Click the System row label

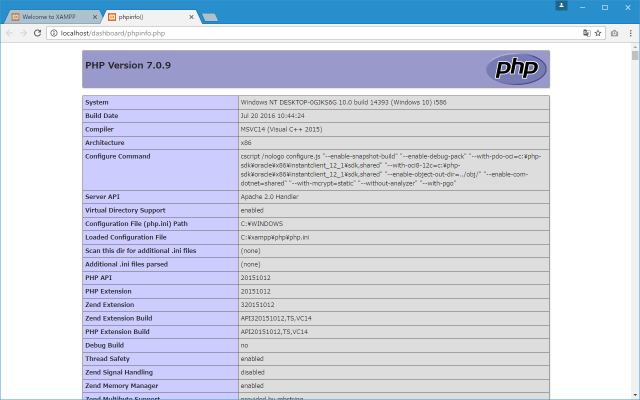point(97,102)
